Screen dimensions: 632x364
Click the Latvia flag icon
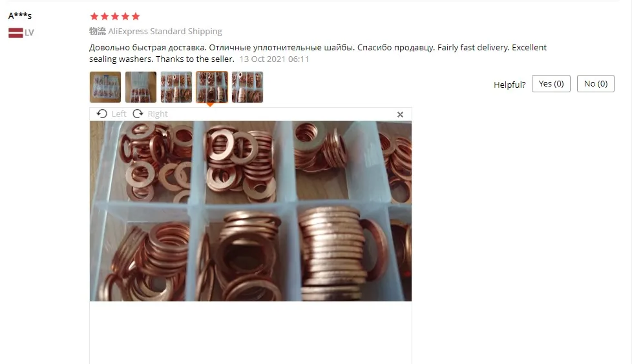tap(16, 33)
